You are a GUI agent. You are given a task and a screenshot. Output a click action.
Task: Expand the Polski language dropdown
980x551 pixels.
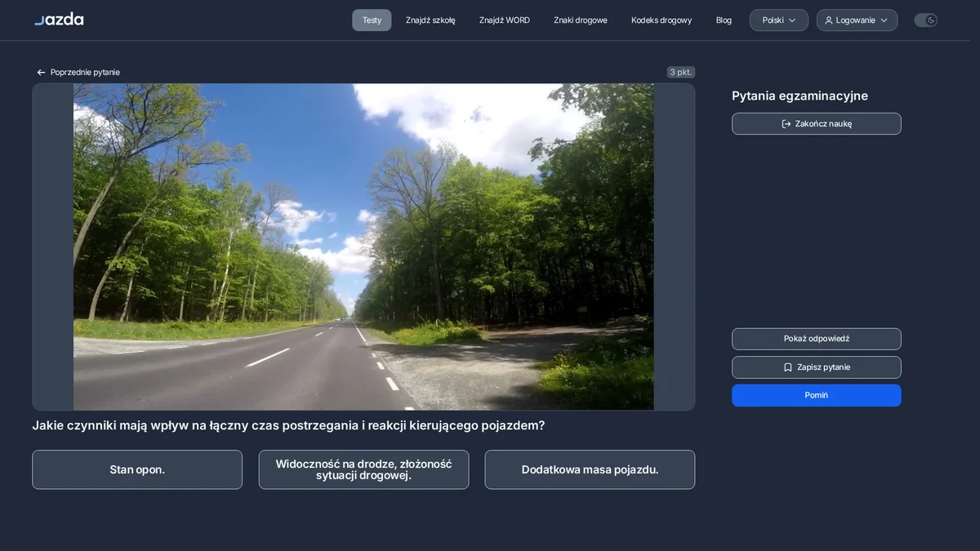[779, 20]
